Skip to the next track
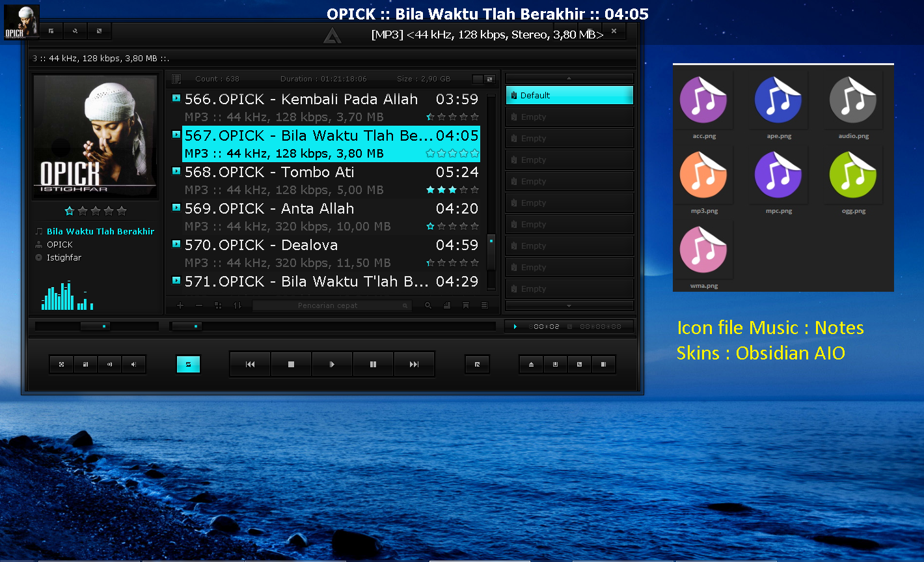 coord(414,364)
